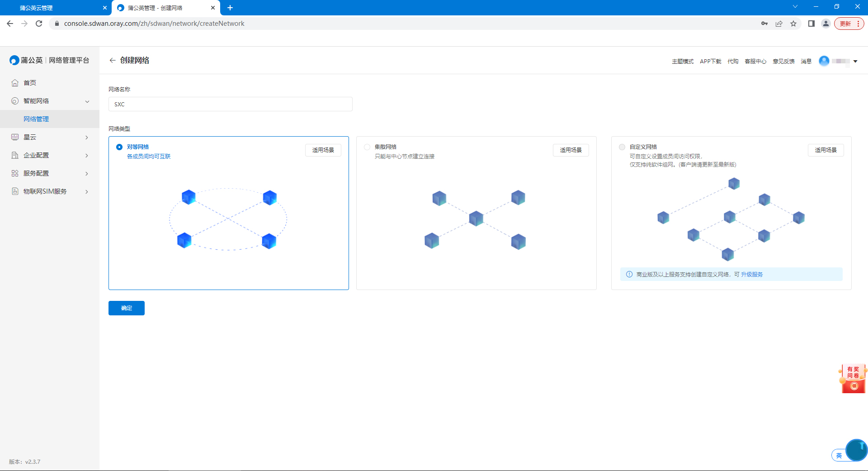Click the 对等网络 topology diagram

click(228, 219)
